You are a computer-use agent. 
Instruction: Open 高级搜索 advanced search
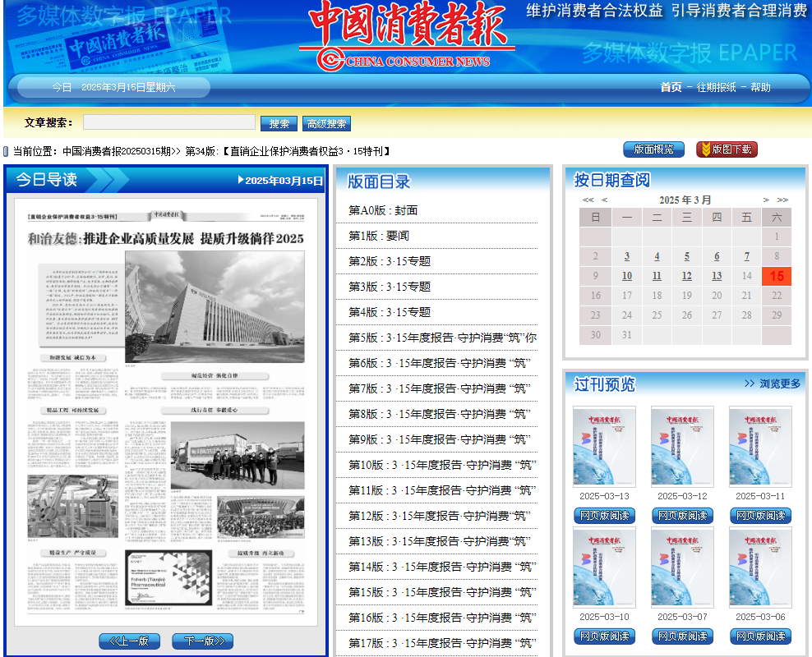(x=326, y=124)
